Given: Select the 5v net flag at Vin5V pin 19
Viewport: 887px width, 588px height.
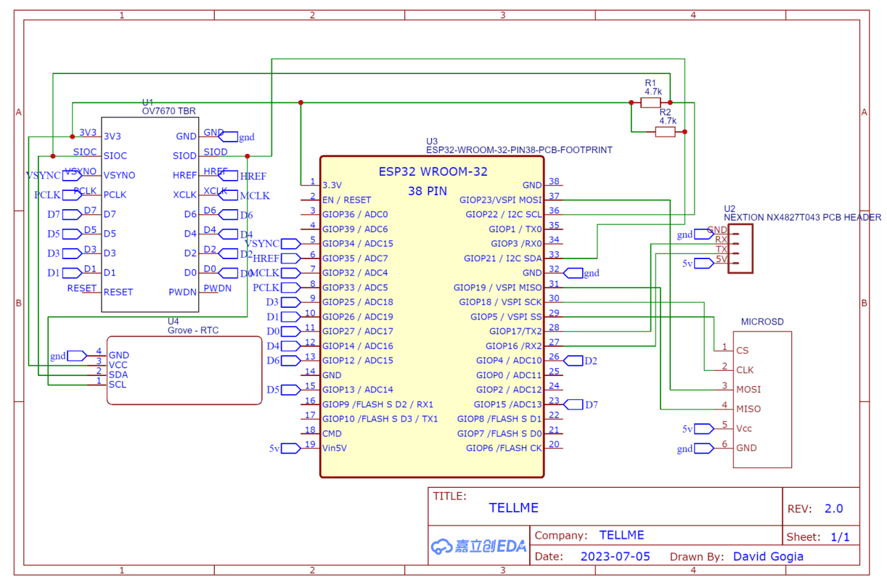Looking at the screenshot, I should [291, 449].
